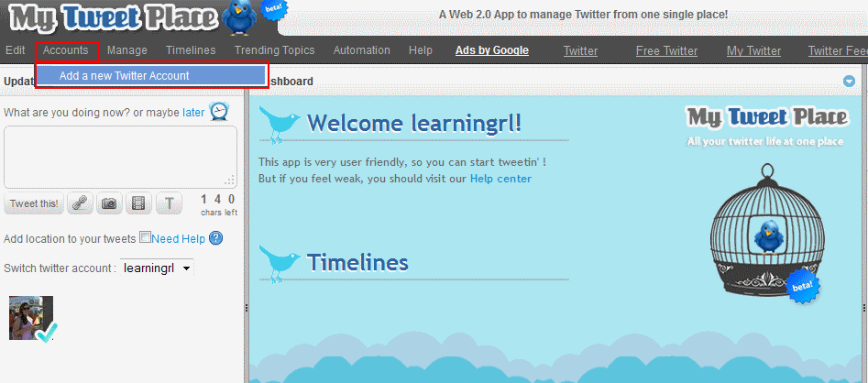868x383 pixels.
Task: Open the Accounts menu
Action: coord(66,50)
